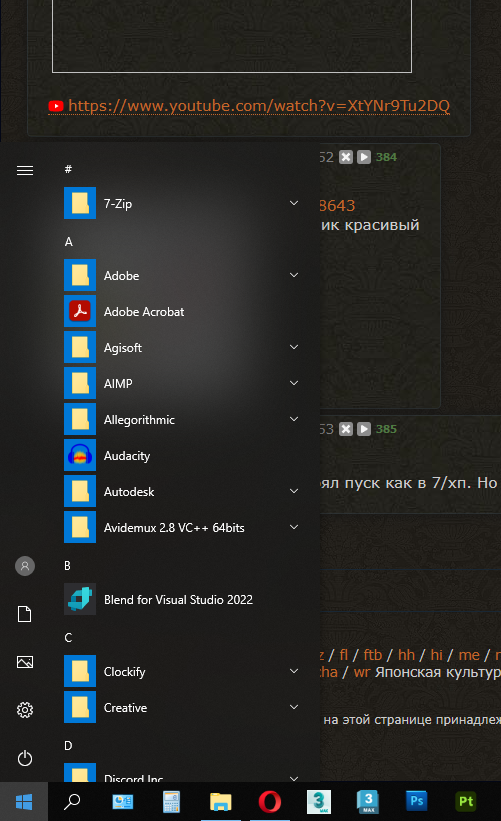
Task: Click the Creative folder icon
Action: tap(80, 707)
